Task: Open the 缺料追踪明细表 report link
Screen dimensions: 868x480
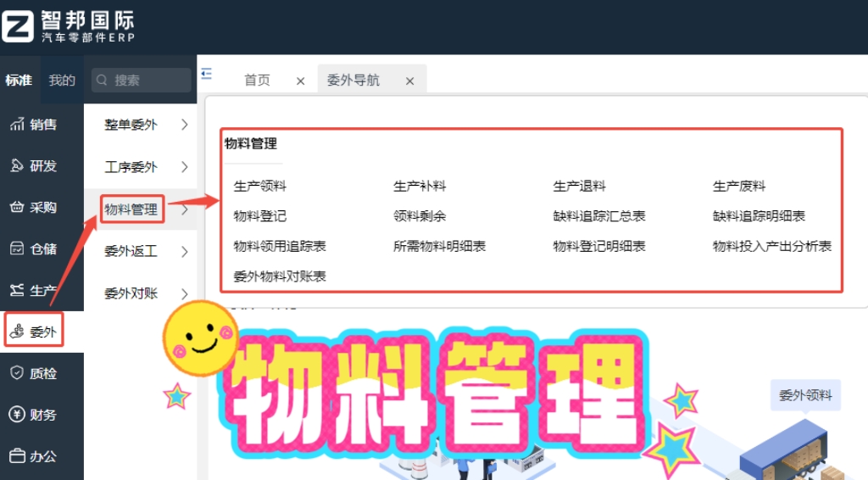Action: click(759, 216)
